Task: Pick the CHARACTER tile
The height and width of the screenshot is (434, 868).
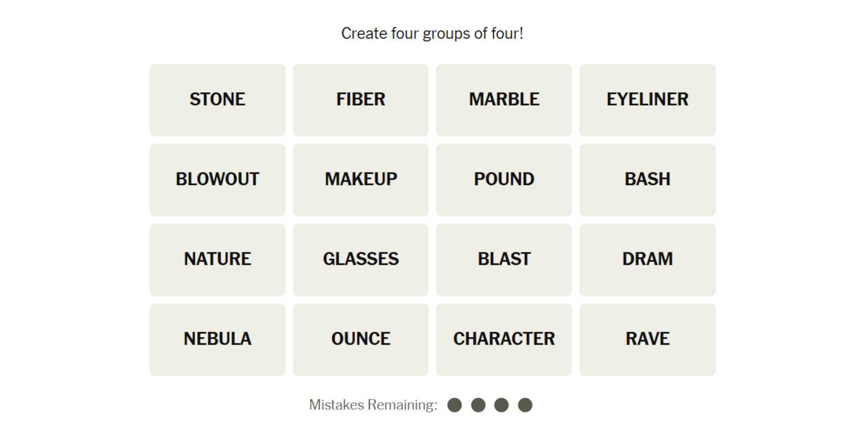Action: (504, 339)
